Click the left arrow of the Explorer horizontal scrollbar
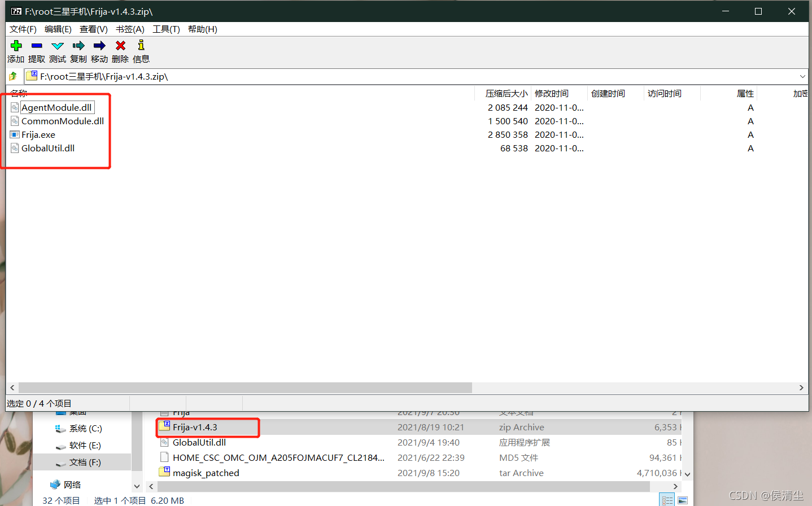The image size is (812, 506). tap(151, 486)
